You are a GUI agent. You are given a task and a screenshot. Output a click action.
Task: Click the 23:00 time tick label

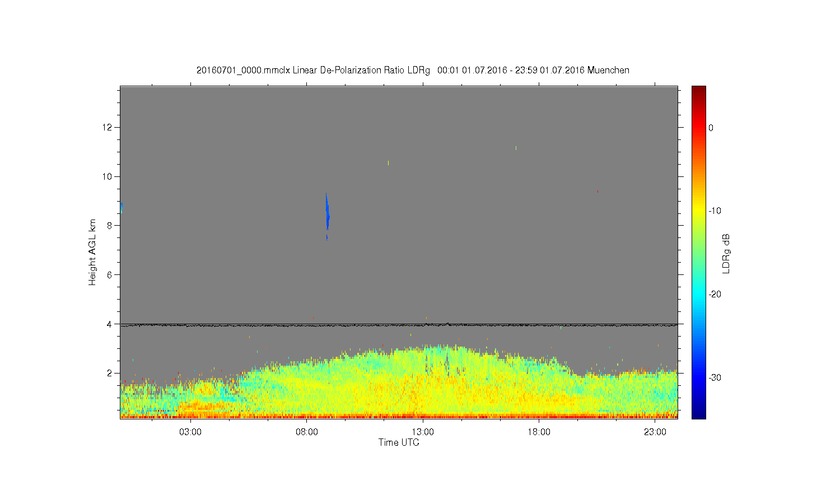[x=655, y=432]
